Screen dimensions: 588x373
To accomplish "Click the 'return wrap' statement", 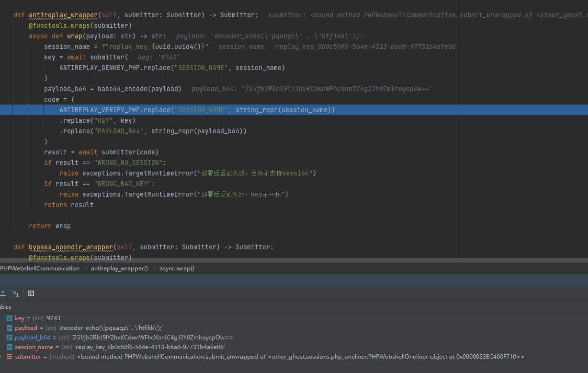I will [x=50, y=226].
